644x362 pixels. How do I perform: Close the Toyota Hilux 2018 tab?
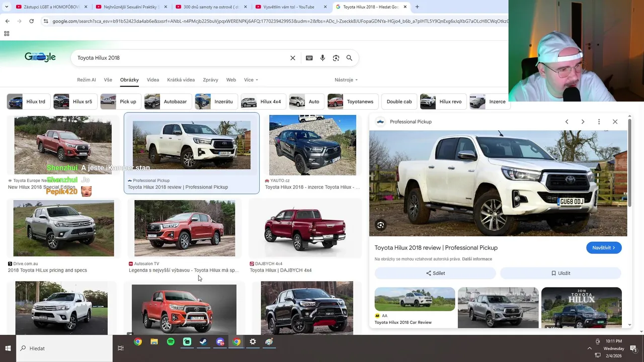[x=405, y=7]
